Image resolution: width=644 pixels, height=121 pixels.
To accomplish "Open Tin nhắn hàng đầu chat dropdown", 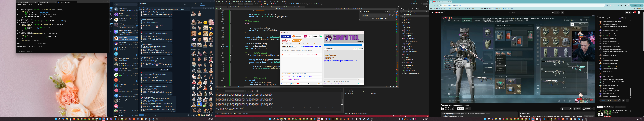I will [x=606, y=18].
